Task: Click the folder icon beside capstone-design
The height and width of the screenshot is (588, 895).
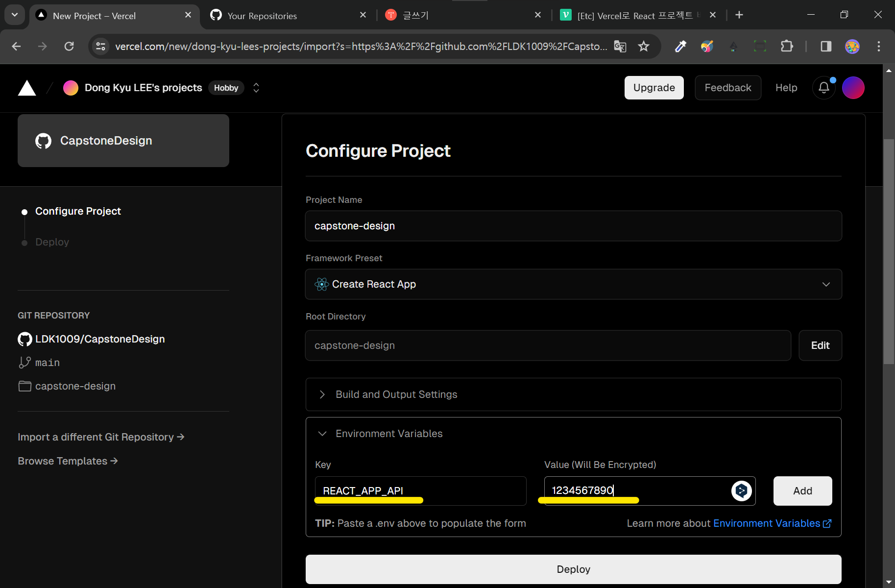Action: pyautogui.click(x=24, y=386)
